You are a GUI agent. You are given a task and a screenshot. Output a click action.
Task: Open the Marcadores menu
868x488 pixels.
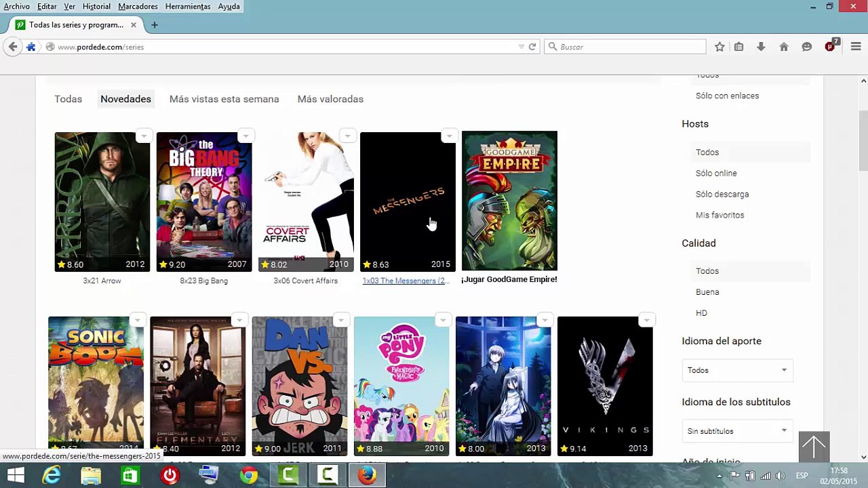(138, 6)
